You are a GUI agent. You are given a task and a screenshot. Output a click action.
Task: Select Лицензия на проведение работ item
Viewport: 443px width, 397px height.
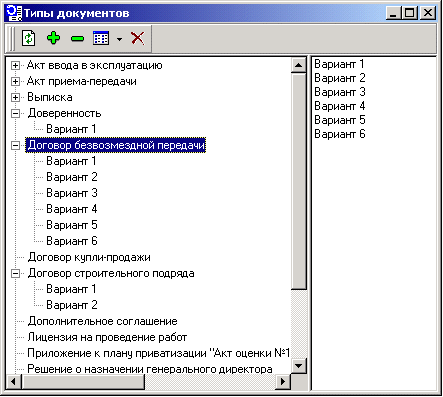(107, 337)
